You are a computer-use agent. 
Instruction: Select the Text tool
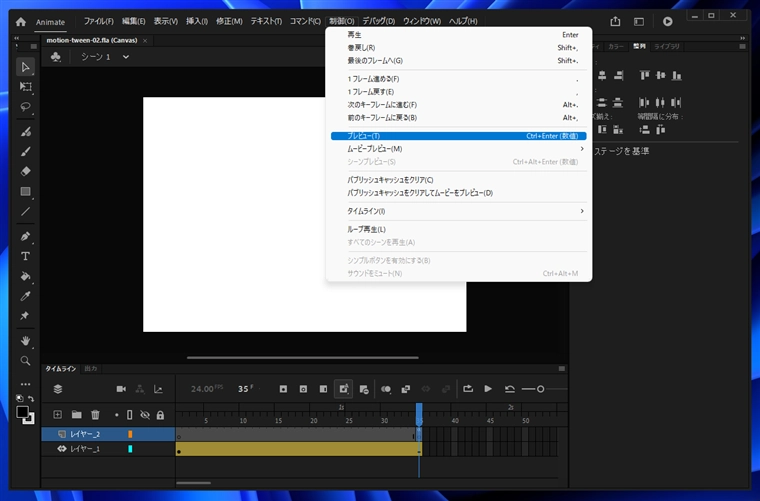pyautogui.click(x=25, y=256)
